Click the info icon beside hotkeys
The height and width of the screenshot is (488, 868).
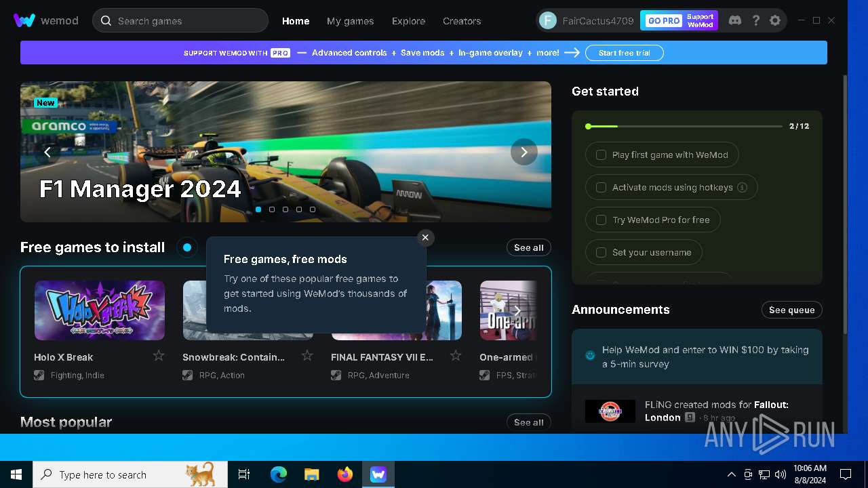click(742, 187)
